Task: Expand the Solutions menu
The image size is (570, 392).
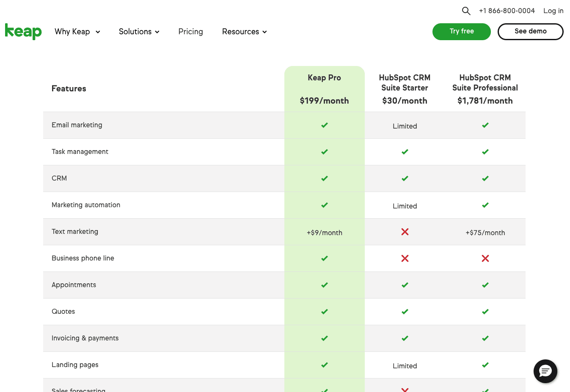Action: (139, 32)
